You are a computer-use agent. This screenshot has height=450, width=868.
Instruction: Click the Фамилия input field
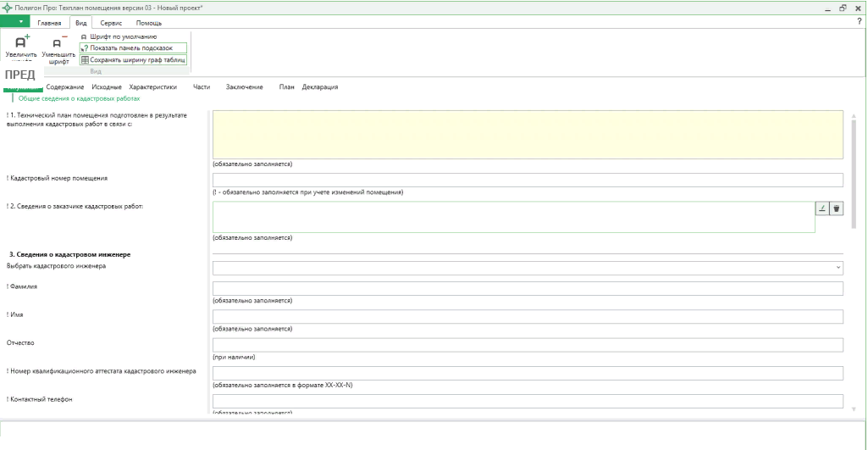point(528,289)
